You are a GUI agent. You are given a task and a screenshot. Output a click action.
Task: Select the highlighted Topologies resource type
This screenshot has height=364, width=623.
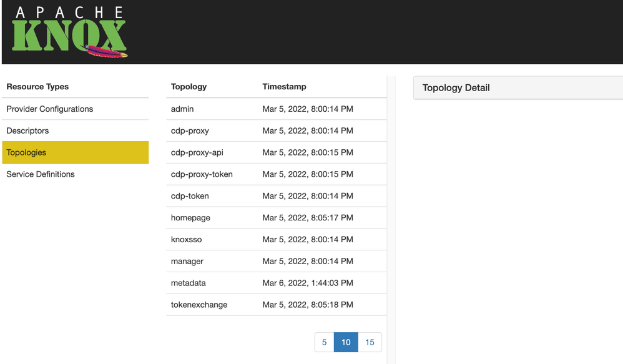pyautogui.click(x=75, y=152)
